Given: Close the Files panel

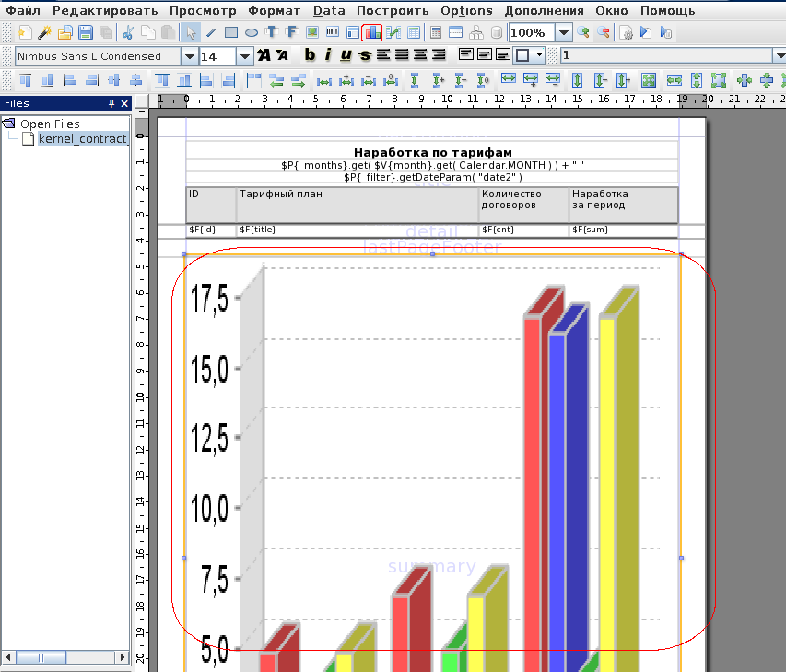Looking at the screenshot, I should [x=124, y=103].
